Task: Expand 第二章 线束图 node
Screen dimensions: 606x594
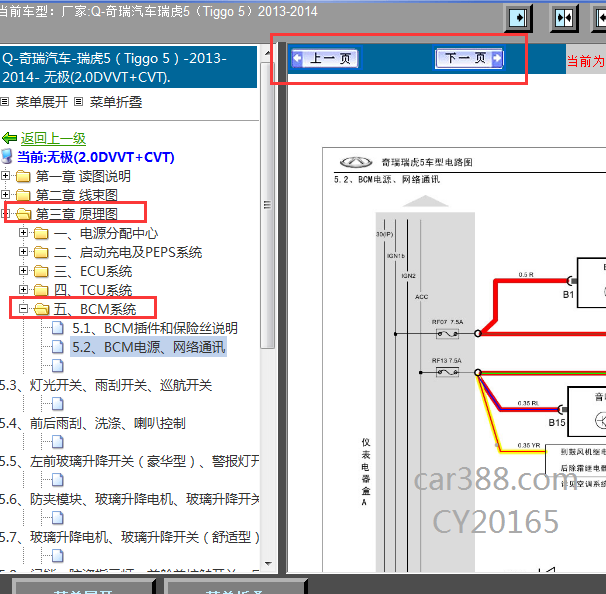Action: click(x=5, y=194)
